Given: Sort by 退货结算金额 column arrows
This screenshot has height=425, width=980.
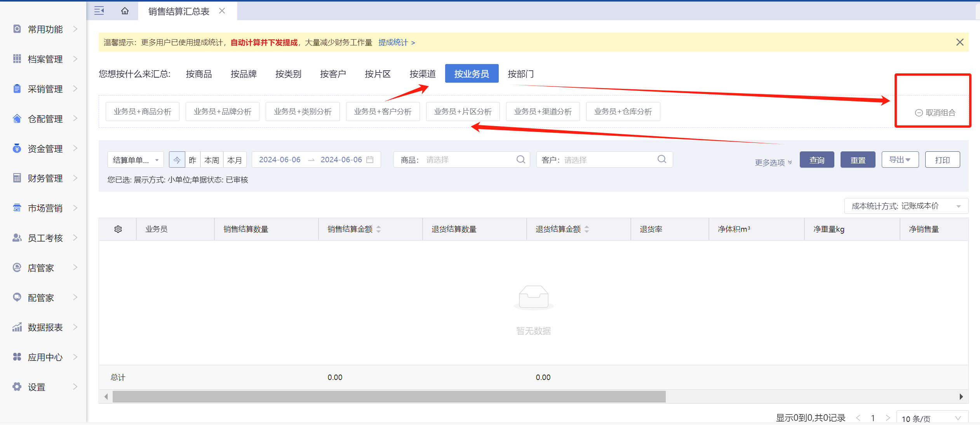Looking at the screenshot, I should point(587,229).
